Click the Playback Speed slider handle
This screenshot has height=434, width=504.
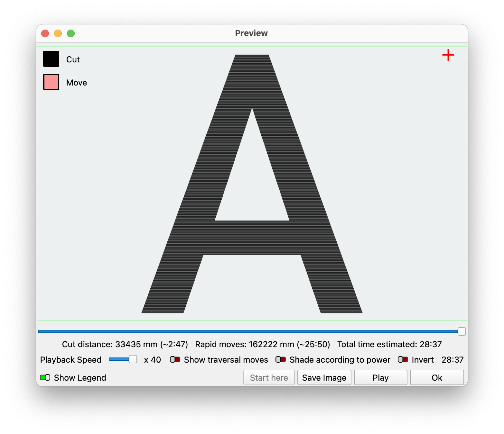click(x=133, y=359)
